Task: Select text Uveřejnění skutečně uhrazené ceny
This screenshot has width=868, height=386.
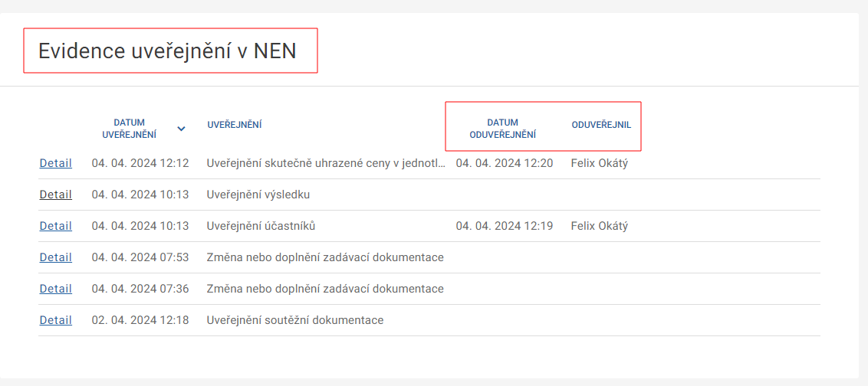Action: click(x=325, y=163)
